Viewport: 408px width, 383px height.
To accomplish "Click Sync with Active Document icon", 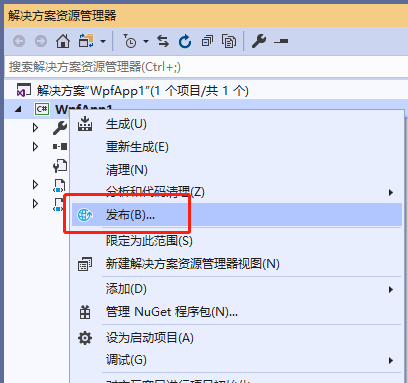I will click(x=163, y=41).
